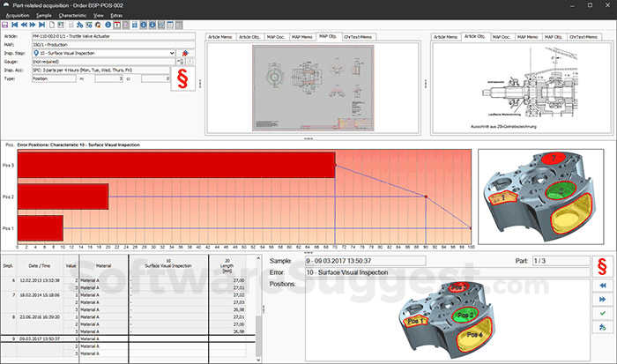The width and height of the screenshot is (617, 364).
Task: Click the Pos 3 red bar in chart
Action: click(x=176, y=166)
